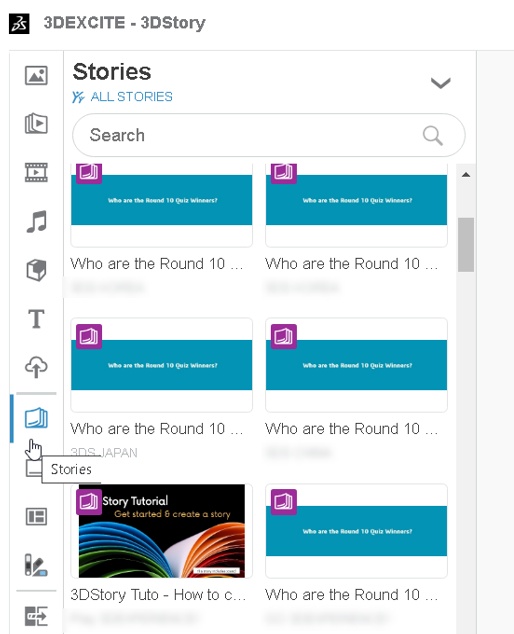Viewport: 514px width, 634px height.
Task: Open the video sequences library icon
Action: 36,123
